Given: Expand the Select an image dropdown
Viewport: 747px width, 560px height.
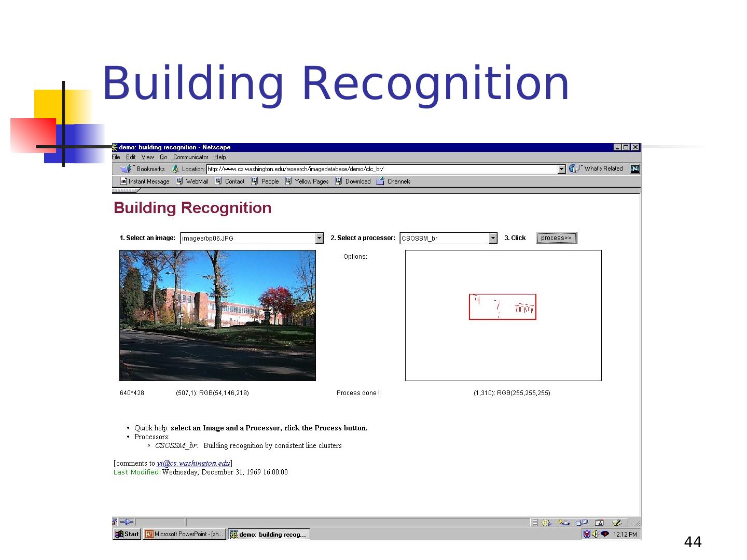Looking at the screenshot, I should pyautogui.click(x=320, y=238).
